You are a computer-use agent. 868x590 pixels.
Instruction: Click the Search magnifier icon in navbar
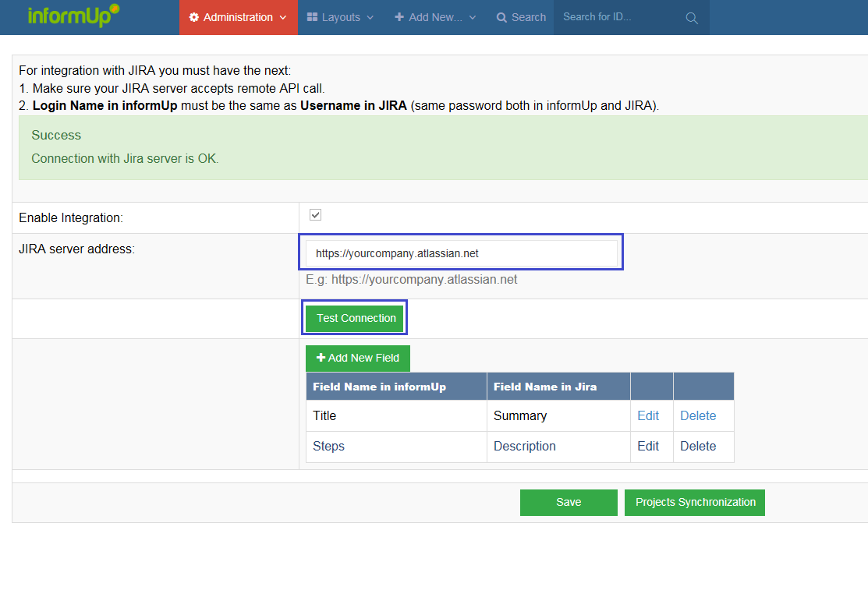[x=501, y=18]
